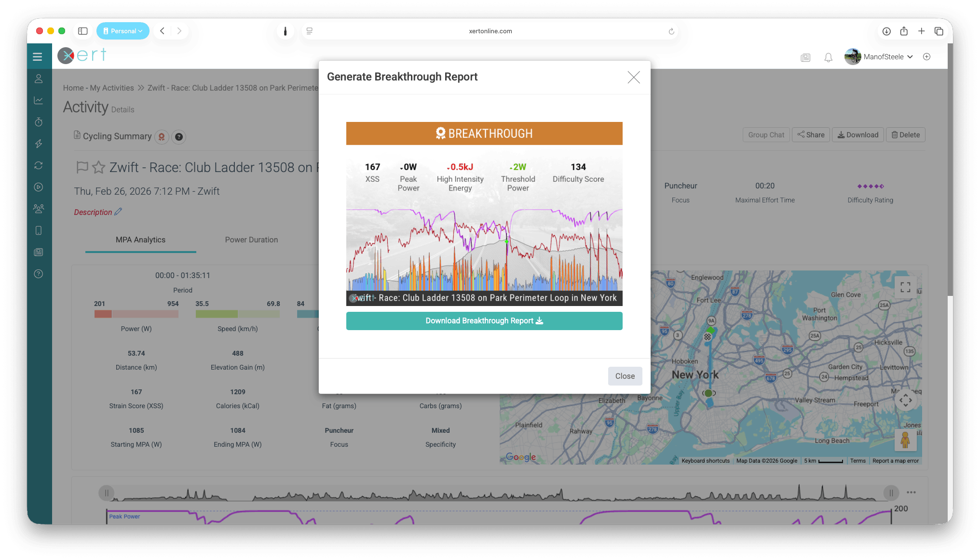Click Safari share icon
Viewport: 980px width, 560px height.
click(904, 31)
